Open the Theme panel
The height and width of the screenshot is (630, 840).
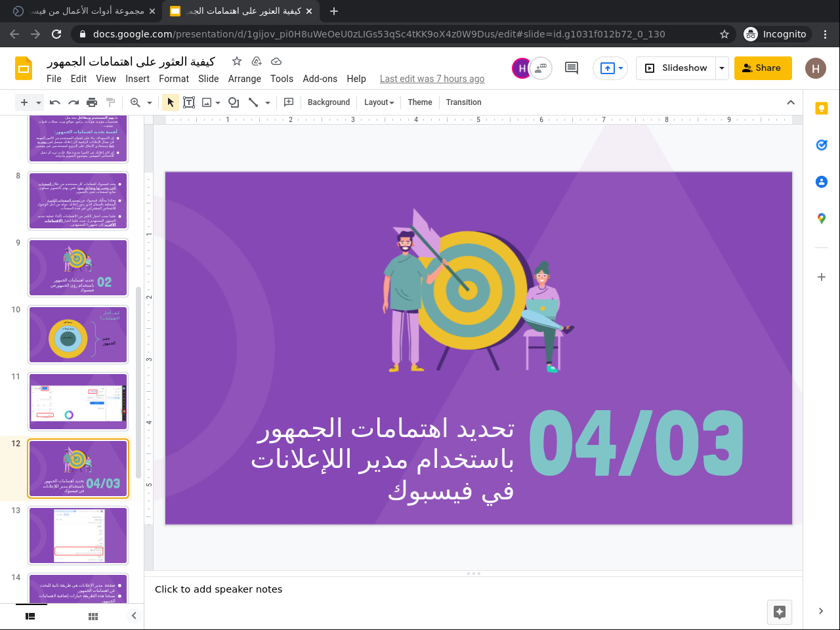point(420,102)
